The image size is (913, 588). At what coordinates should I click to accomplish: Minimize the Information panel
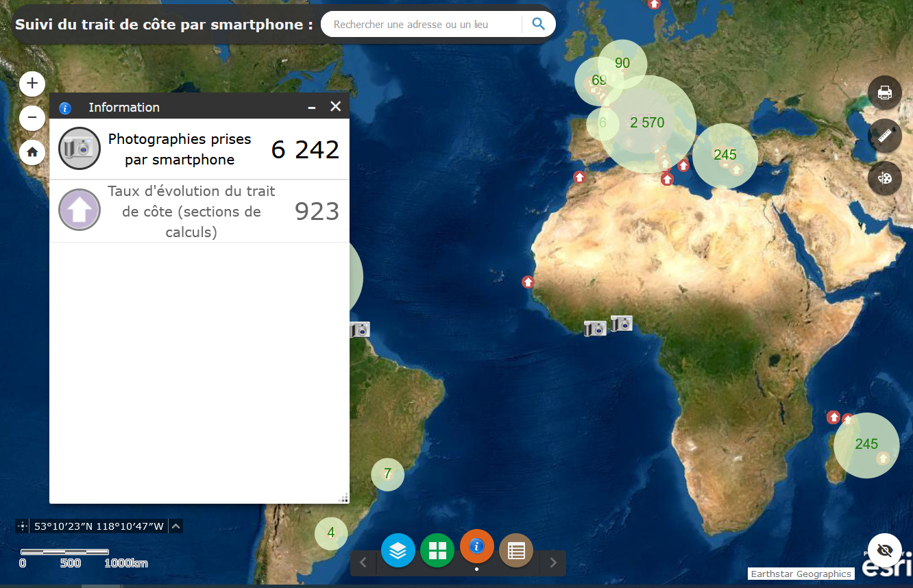pos(312,107)
